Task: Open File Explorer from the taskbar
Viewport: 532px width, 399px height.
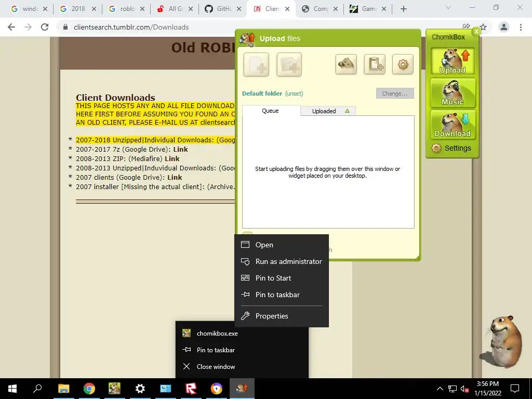Action: [63, 389]
